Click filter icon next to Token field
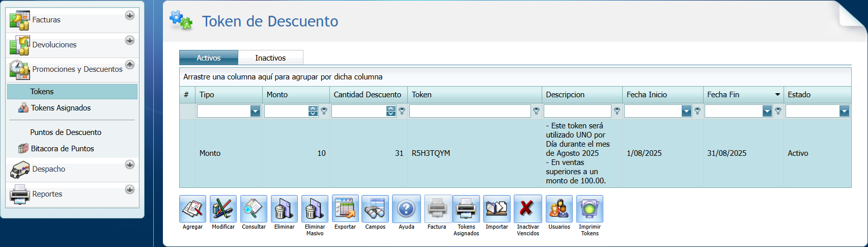868x247 pixels. click(536, 111)
